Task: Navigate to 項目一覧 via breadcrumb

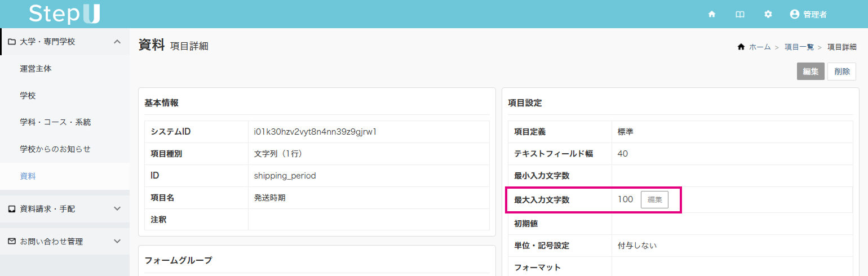Action: 800,47
